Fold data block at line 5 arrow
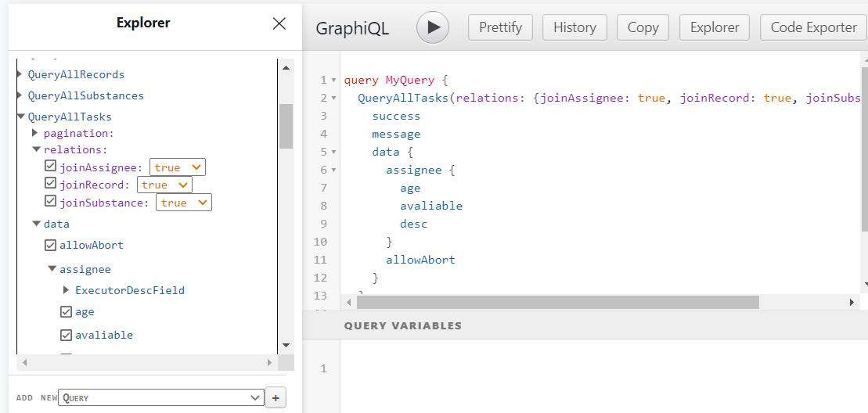Screen dimensions: 868x413 [333, 152]
